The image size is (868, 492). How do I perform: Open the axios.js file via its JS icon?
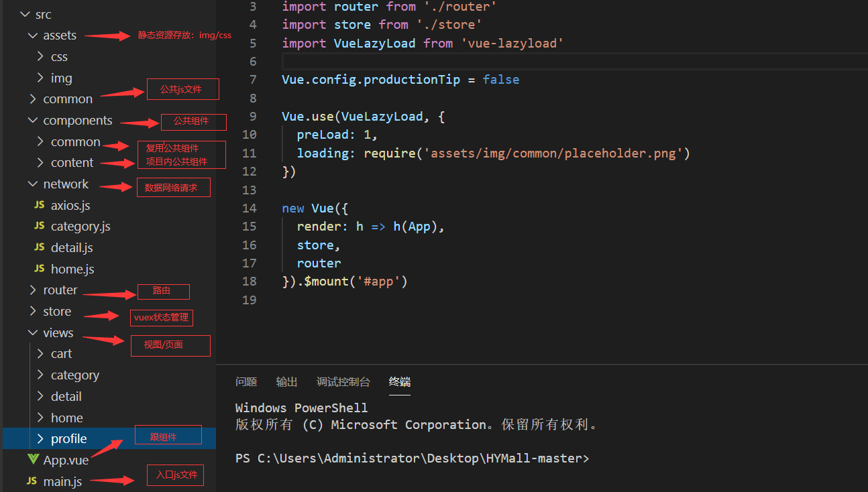click(x=40, y=205)
